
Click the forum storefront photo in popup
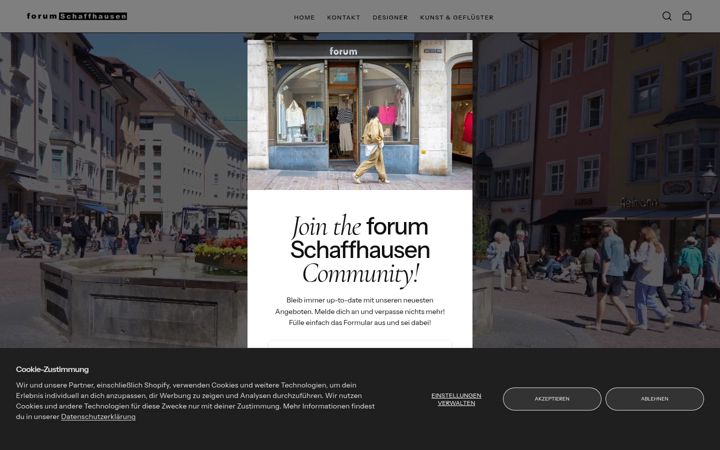tap(360, 115)
